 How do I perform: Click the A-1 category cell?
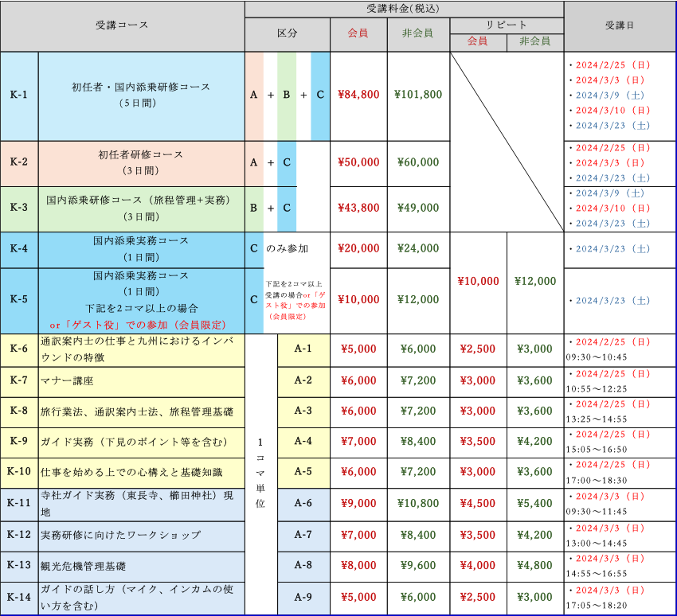click(x=303, y=350)
